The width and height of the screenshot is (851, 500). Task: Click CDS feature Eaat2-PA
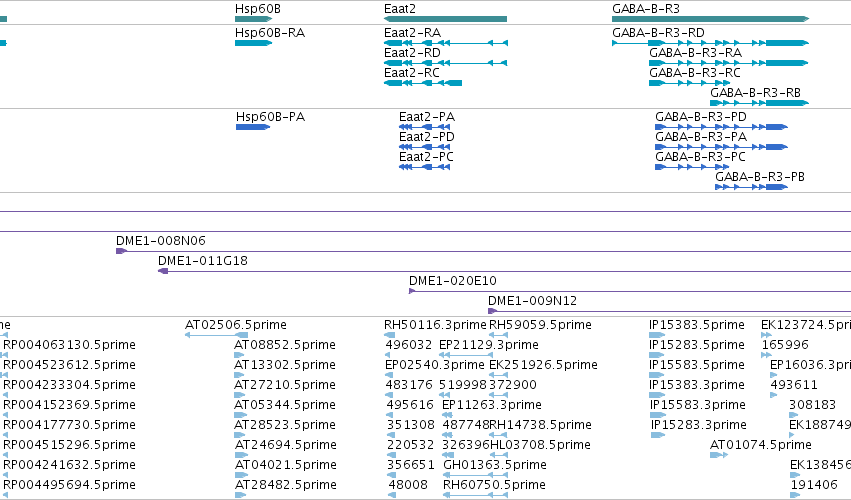click(x=427, y=117)
